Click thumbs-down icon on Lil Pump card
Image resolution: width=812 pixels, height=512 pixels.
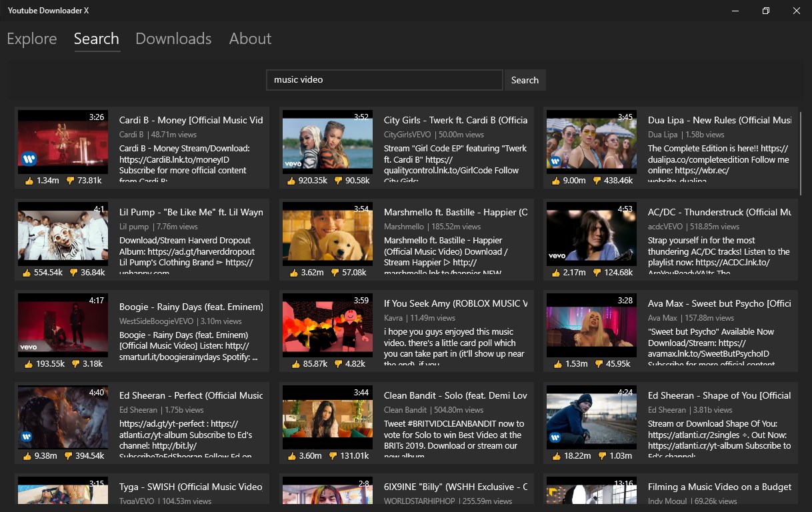73,273
